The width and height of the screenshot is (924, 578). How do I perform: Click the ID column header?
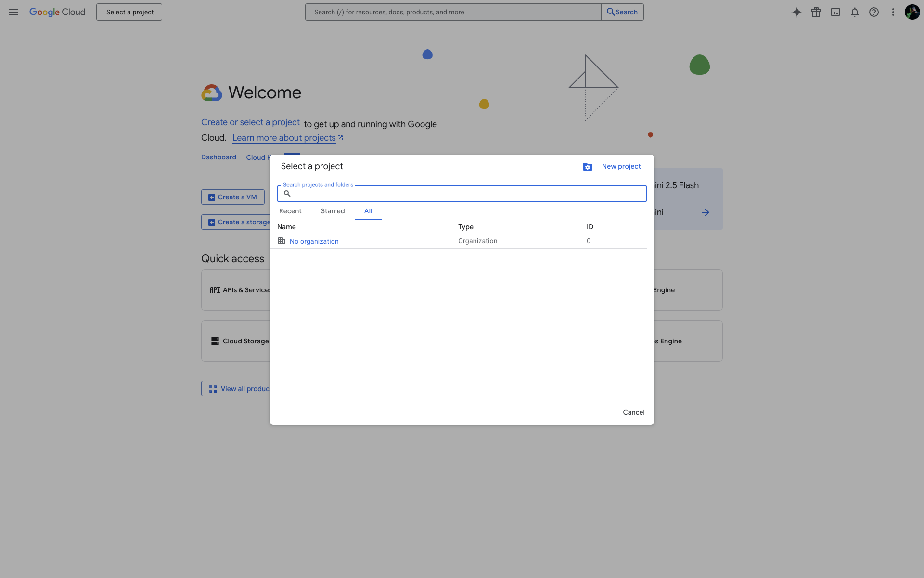590,227
